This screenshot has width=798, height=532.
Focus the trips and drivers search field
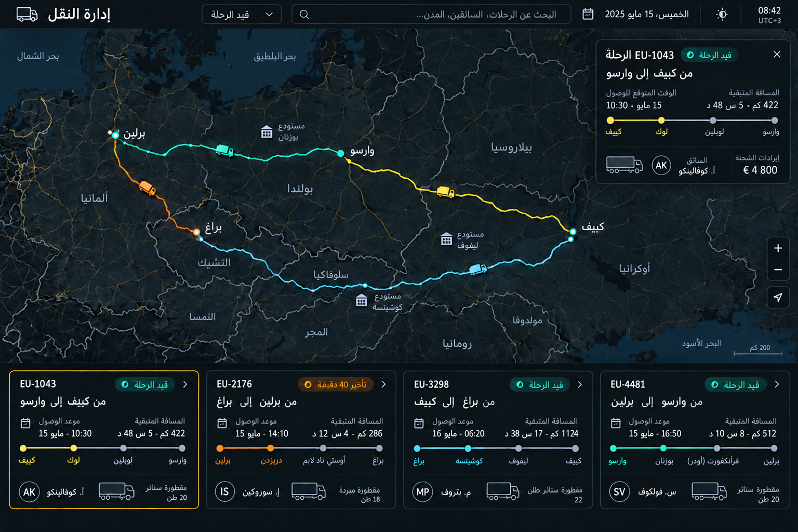point(431,15)
